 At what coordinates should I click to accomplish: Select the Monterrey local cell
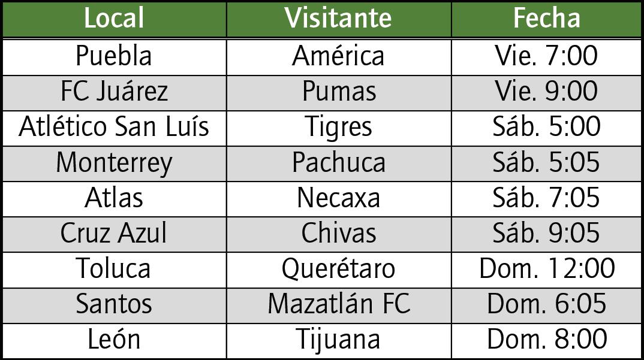pyautogui.click(x=114, y=164)
